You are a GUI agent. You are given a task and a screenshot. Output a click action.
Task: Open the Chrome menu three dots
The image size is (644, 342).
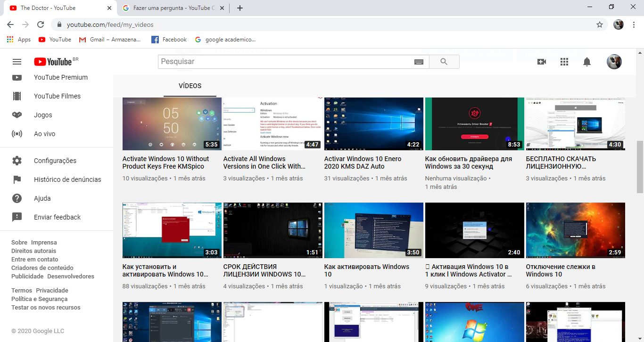point(634,24)
